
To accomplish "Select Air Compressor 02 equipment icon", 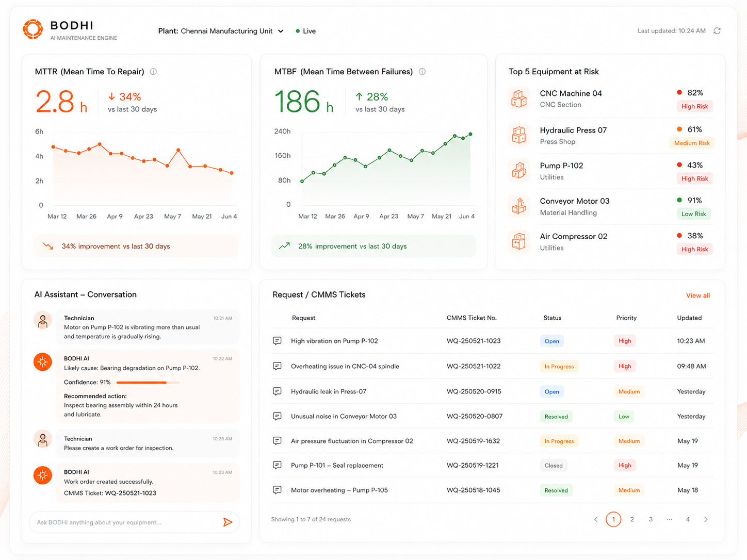I will 519,241.
